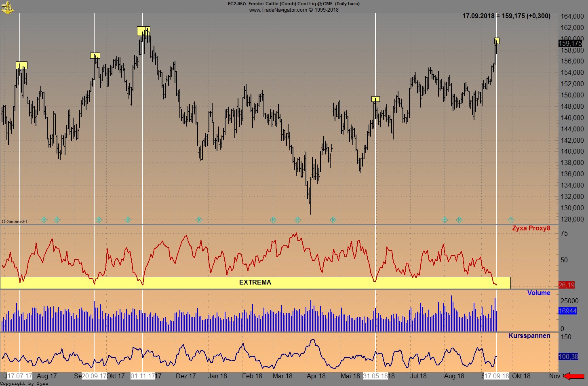Select the 146,000 price axis label
The image size is (588, 386).
[x=572, y=118]
